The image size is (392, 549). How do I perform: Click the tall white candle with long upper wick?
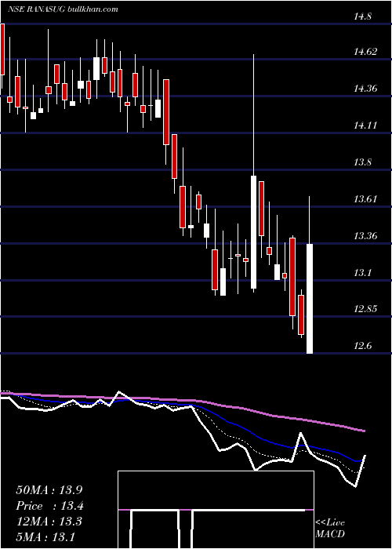253,232
